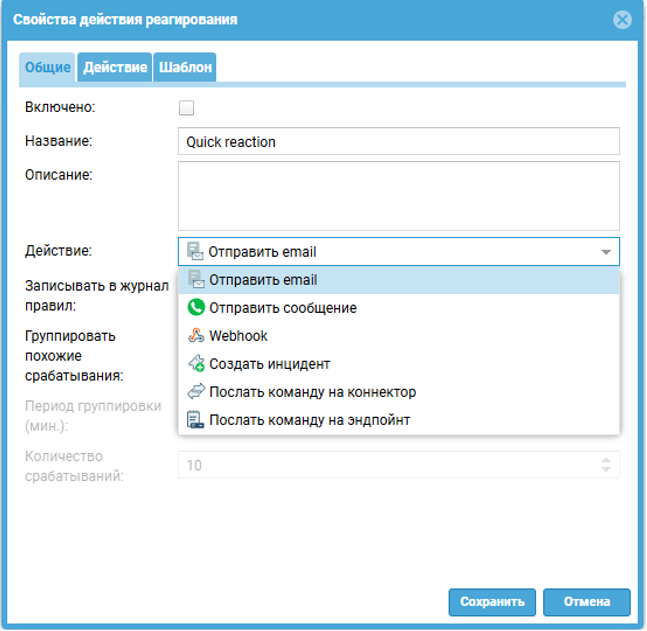The height and width of the screenshot is (631, 647).
Task: Open the Шаблон tab
Action: pos(185,67)
